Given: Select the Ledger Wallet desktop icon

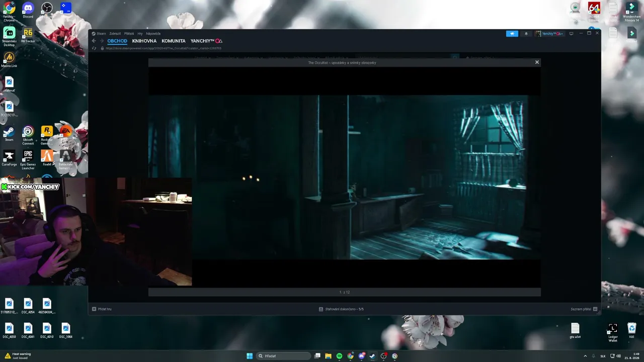Looking at the screenshot, I should click(x=613, y=333).
